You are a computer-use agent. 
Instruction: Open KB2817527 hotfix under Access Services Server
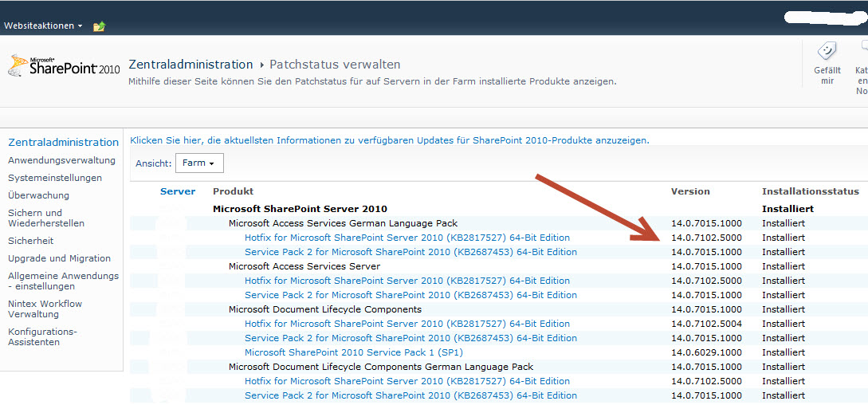click(407, 281)
